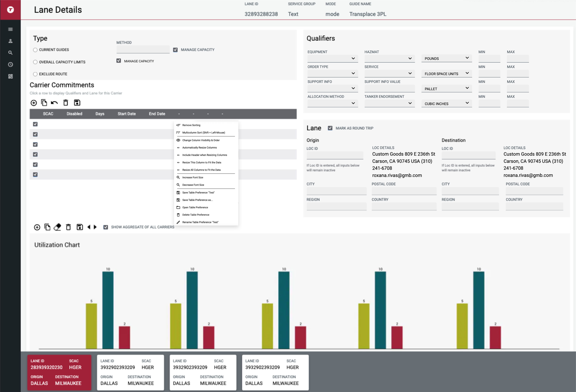The height and width of the screenshot is (392, 576).
Task: Click the Method input field
Action: (x=143, y=49)
